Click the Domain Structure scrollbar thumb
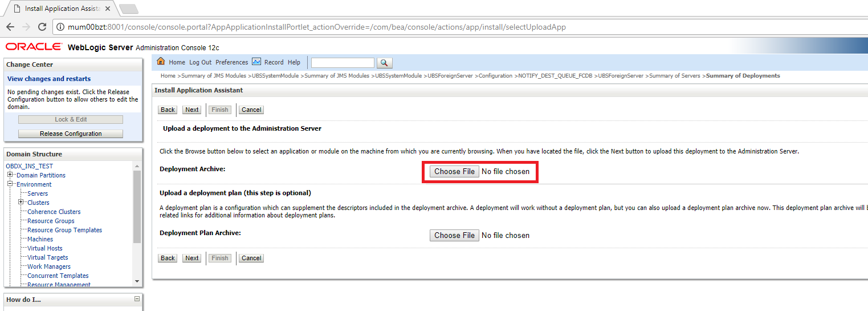Screen dimensions: 868x311 tap(137, 207)
